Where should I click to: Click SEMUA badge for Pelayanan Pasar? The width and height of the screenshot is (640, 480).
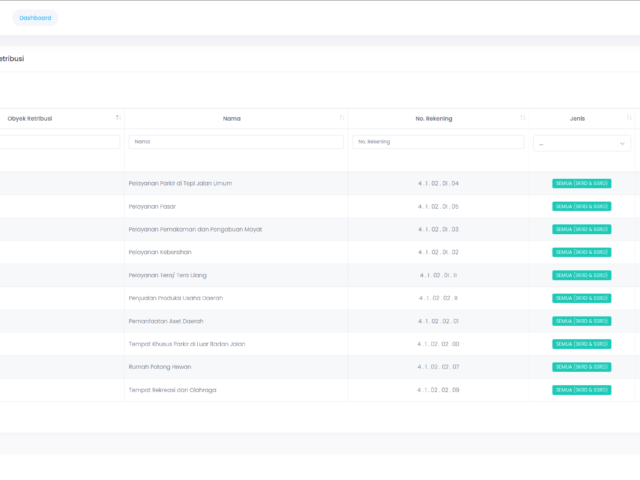(582, 207)
